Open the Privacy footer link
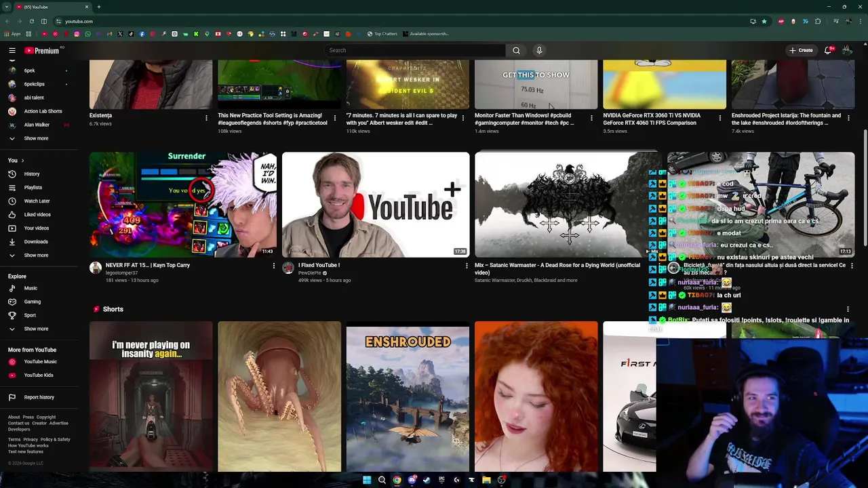 (x=31, y=439)
